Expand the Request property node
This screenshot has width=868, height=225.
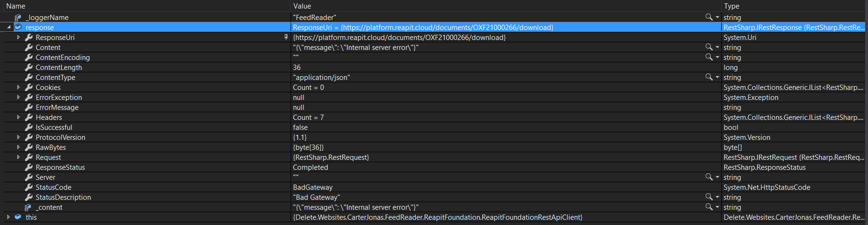point(18,157)
